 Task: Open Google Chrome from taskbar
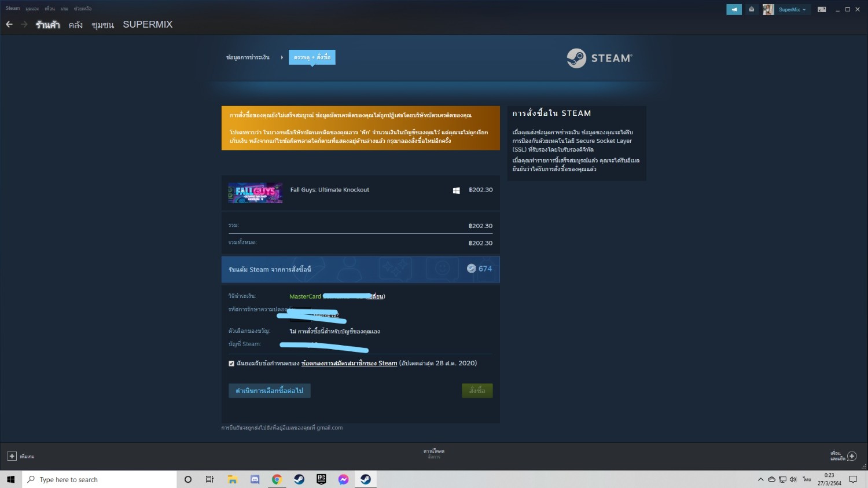(x=277, y=479)
